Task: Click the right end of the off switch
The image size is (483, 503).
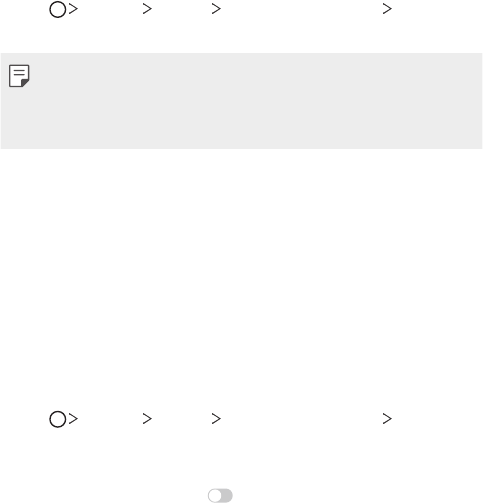Action: (227, 496)
